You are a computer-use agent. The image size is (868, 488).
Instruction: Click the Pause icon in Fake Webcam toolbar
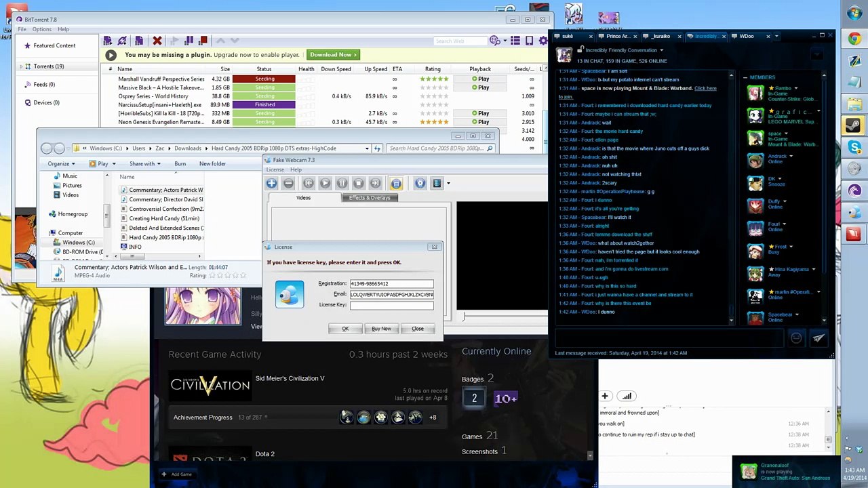click(342, 183)
